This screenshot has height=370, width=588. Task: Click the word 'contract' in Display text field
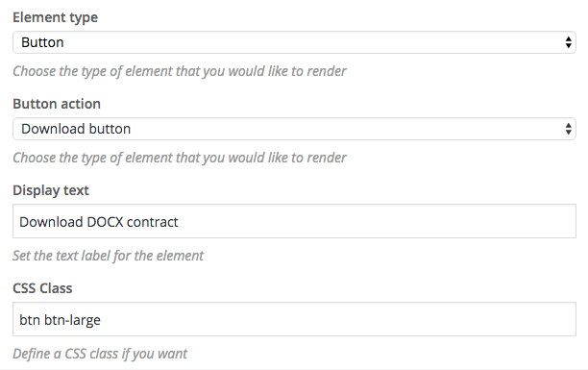[152, 222]
